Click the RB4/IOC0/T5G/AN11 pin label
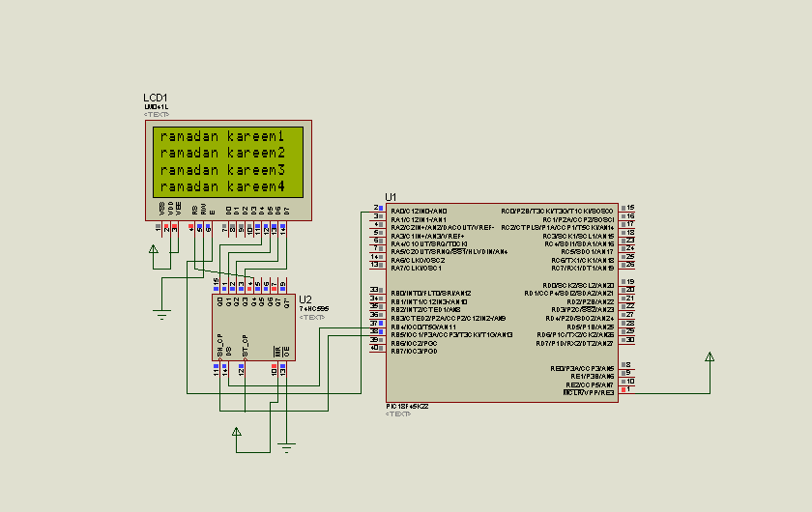The width and height of the screenshot is (812, 512). (423, 327)
